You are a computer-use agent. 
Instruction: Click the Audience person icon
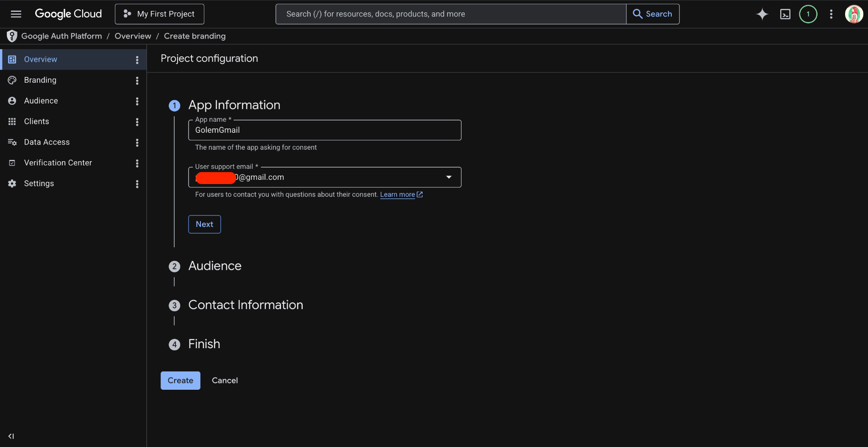pyautogui.click(x=12, y=101)
